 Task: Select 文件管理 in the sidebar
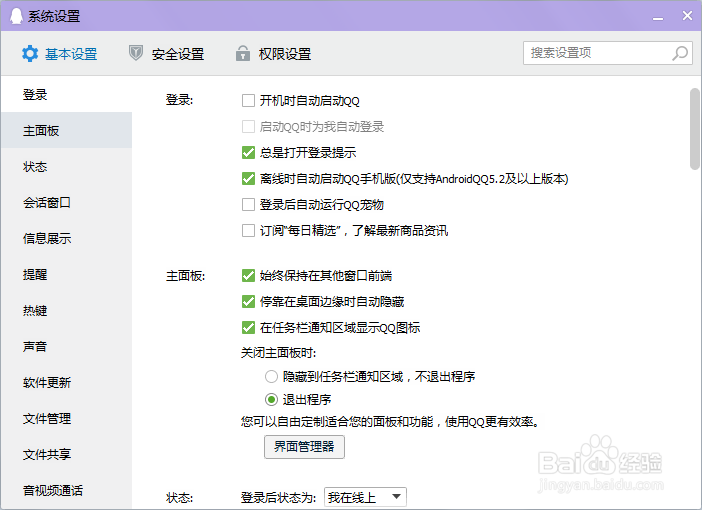(x=66, y=418)
